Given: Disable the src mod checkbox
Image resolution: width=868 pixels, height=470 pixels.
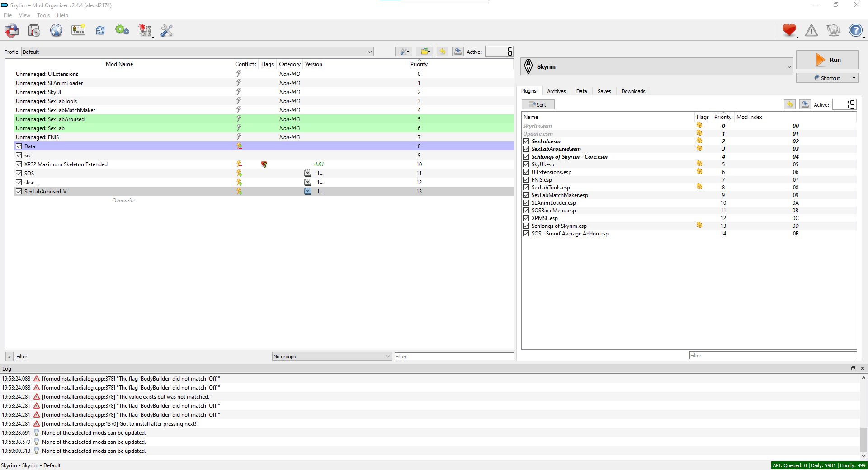Looking at the screenshot, I should click(19, 155).
